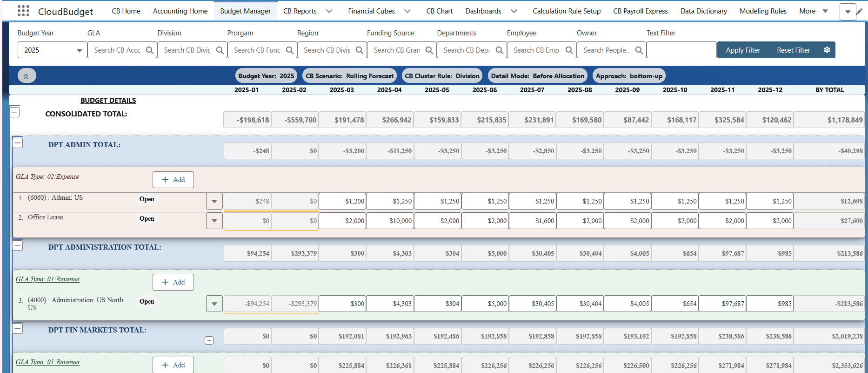This screenshot has height=373, width=868.
Task: Collapse the DPT ADMIN TOTAL section
Action: pos(18,143)
